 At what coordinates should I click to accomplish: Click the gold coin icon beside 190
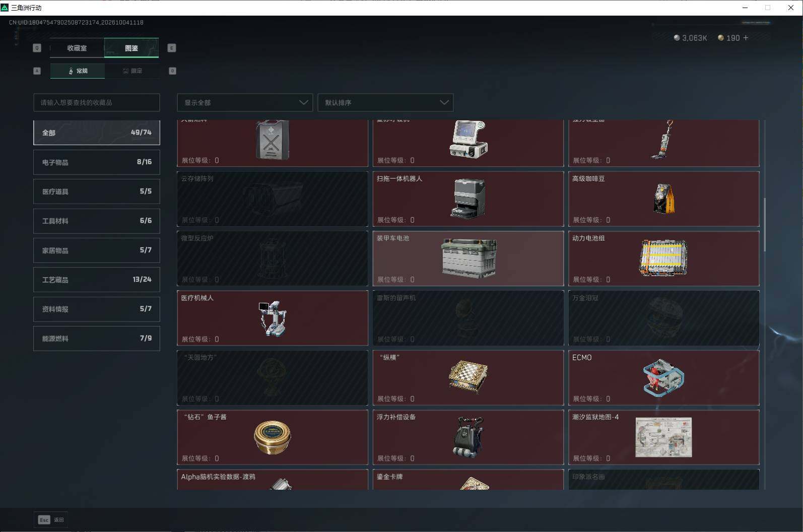(x=721, y=38)
